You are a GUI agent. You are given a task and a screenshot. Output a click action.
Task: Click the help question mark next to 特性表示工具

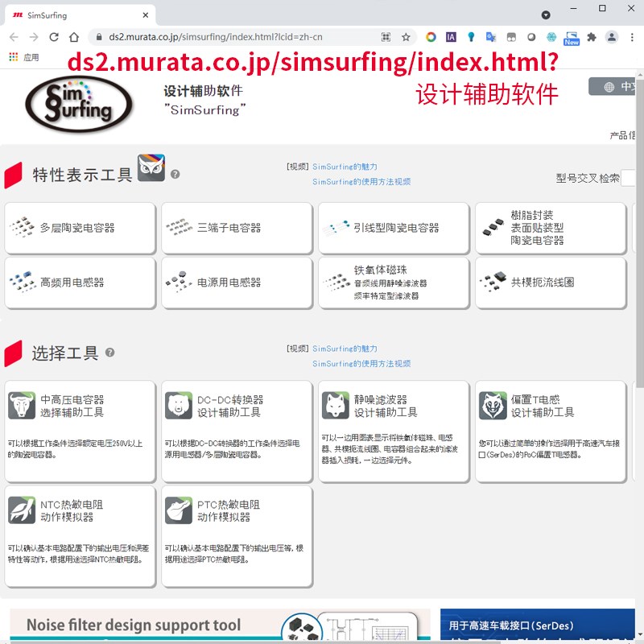pyautogui.click(x=175, y=174)
